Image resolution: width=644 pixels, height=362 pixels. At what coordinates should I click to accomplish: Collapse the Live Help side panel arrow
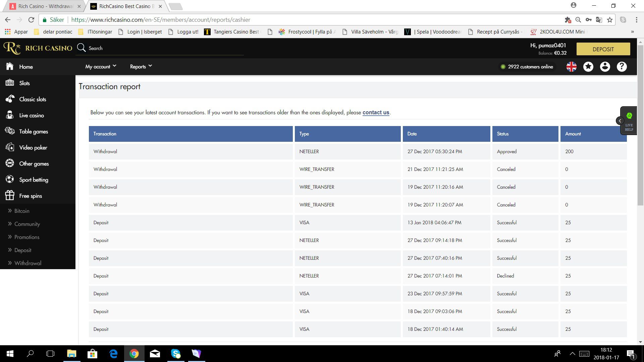(620, 121)
